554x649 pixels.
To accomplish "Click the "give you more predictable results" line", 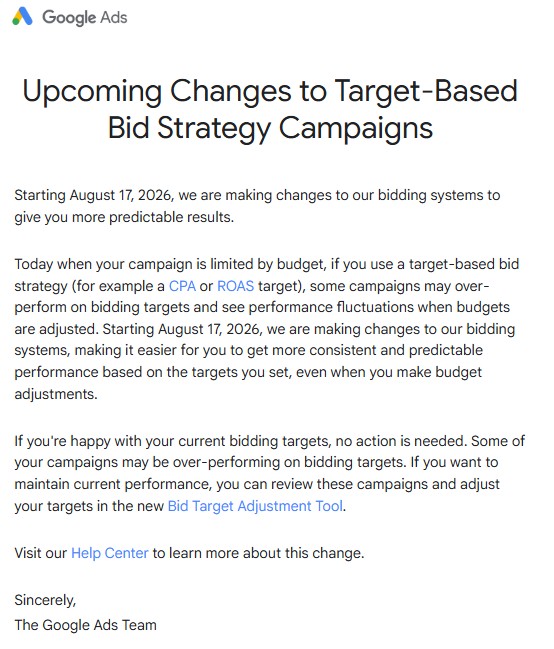I will 124,217.
